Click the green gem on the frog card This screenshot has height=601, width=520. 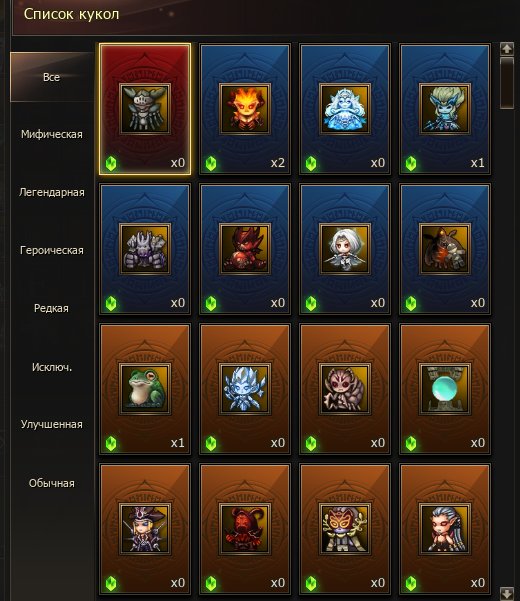111,443
